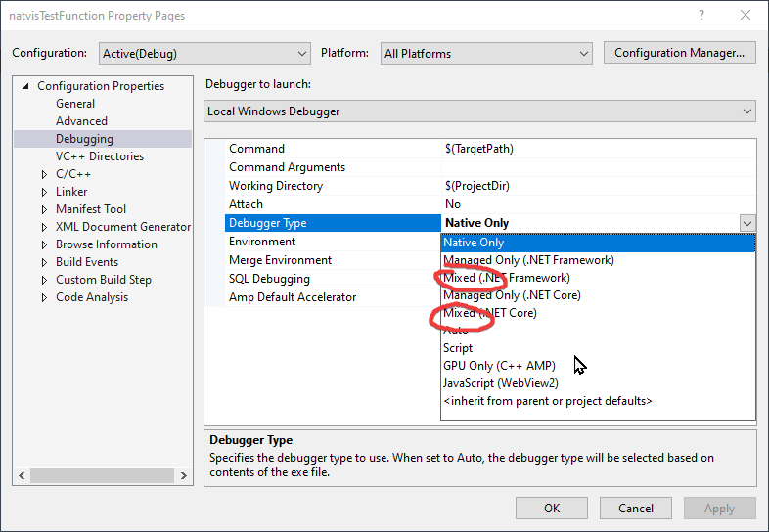Click the tree horizontal scrollbar thumb
The height and width of the screenshot is (532, 769).
tap(102, 475)
